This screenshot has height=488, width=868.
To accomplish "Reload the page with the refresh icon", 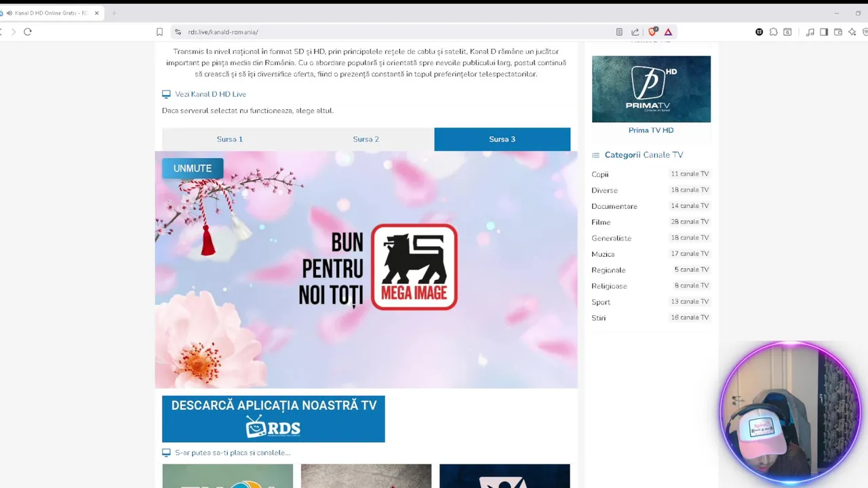I will tap(28, 32).
